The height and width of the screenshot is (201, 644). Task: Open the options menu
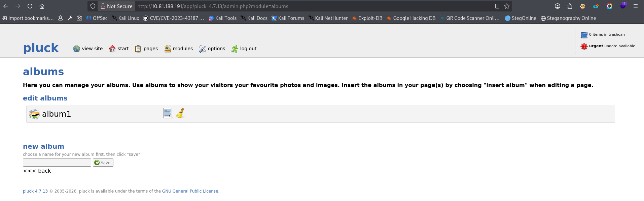(212, 49)
